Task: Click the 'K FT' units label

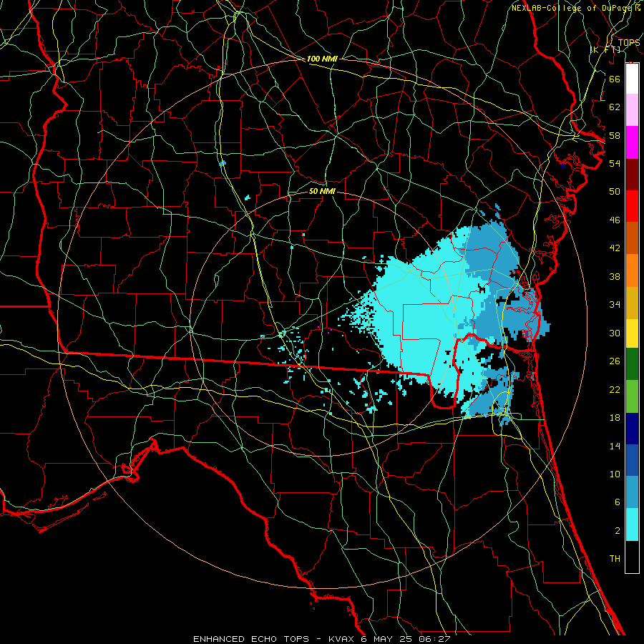Action: (605, 50)
